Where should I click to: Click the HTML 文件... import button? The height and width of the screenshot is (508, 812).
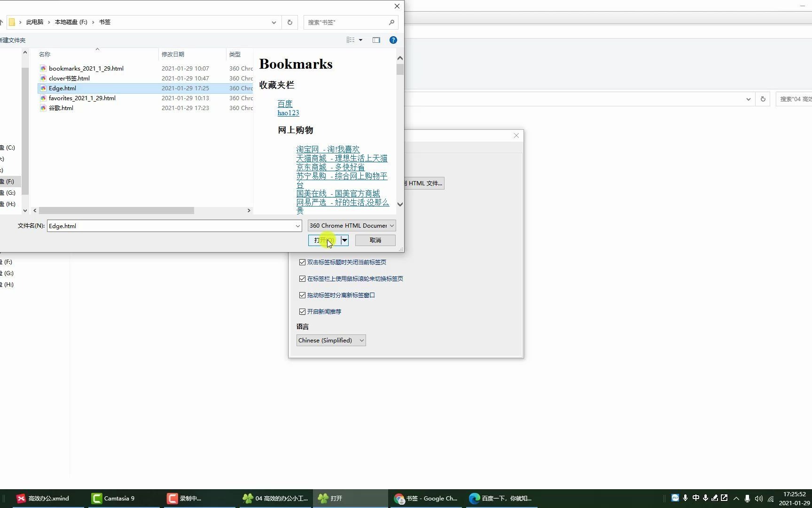click(424, 183)
